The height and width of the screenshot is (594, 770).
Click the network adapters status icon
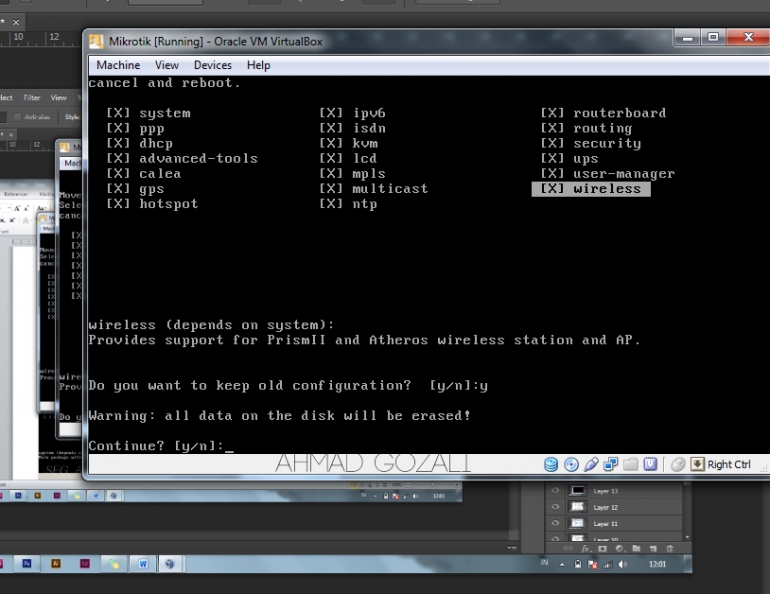(x=610, y=464)
